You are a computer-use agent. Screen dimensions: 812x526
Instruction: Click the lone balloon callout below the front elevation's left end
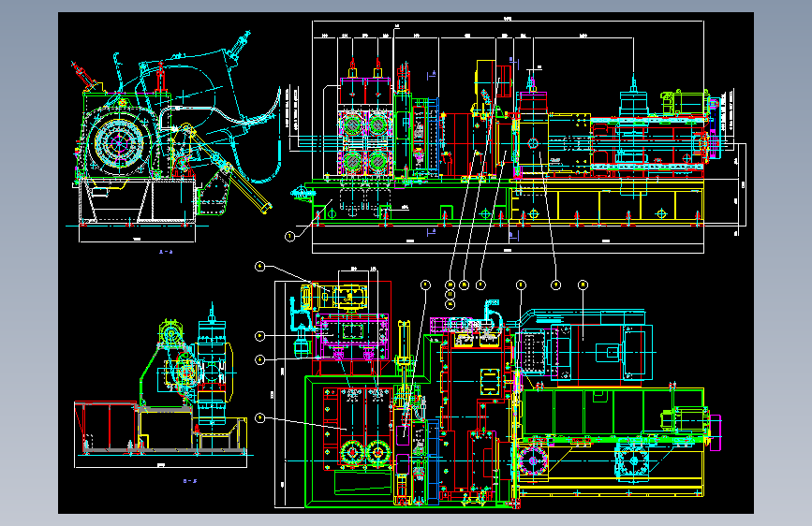[290, 237]
